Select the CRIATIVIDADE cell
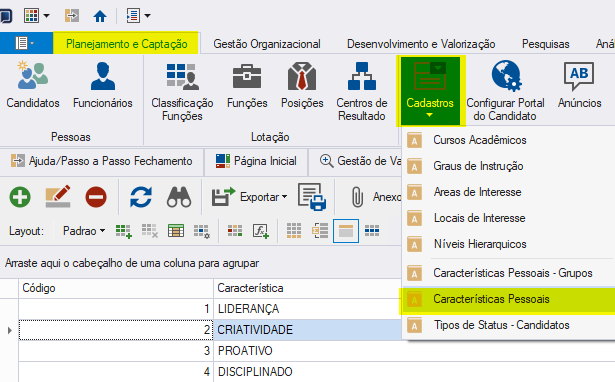 coord(308,330)
